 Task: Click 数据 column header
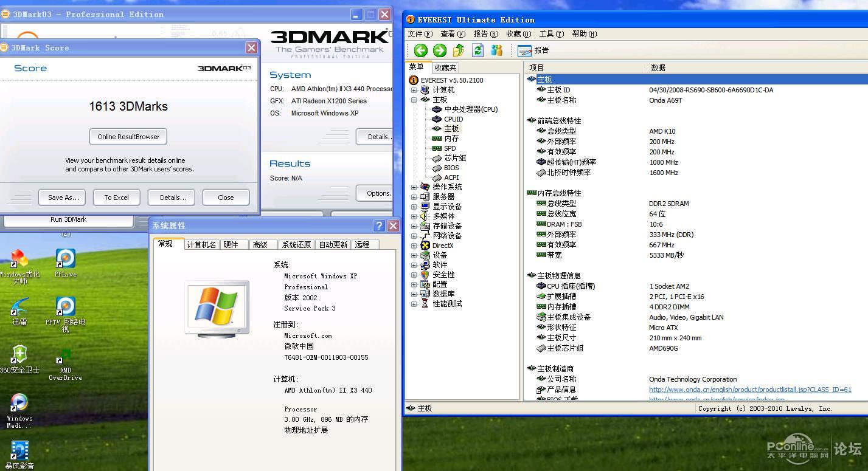756,67
